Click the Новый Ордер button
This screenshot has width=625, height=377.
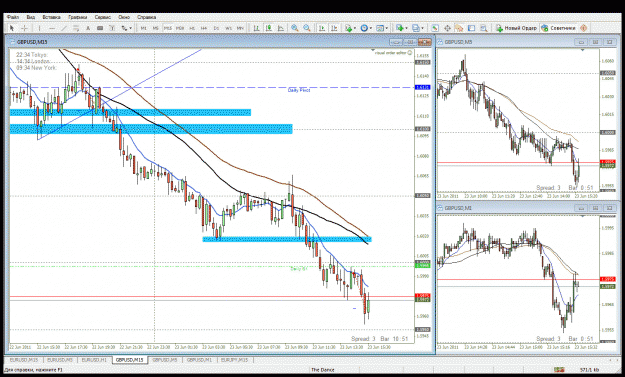516,28
